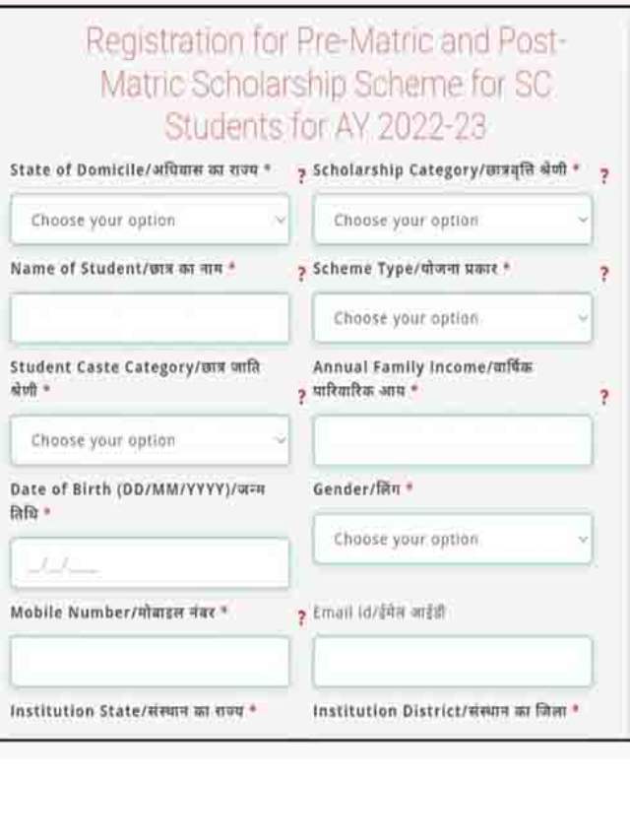This screenshot has width=630, height=840.
Task: Open the Student Caste Category dropdown
Action: tap(151, 440)
